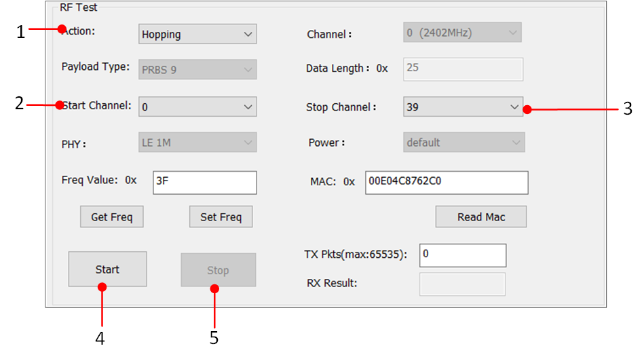This screenshot has width=644, height=361.
Task: Focus the Freq Value field containing 3F
Action: 205,182
